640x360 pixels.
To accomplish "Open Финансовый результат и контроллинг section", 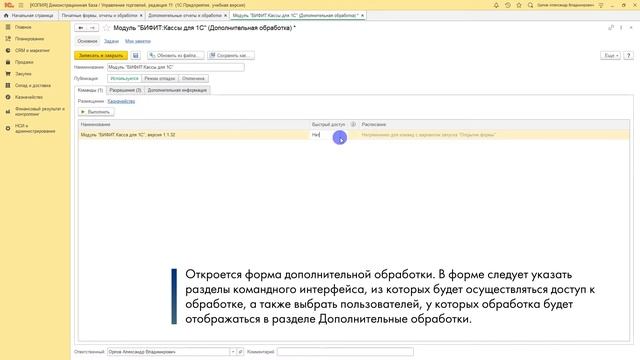I will (40, 111).
